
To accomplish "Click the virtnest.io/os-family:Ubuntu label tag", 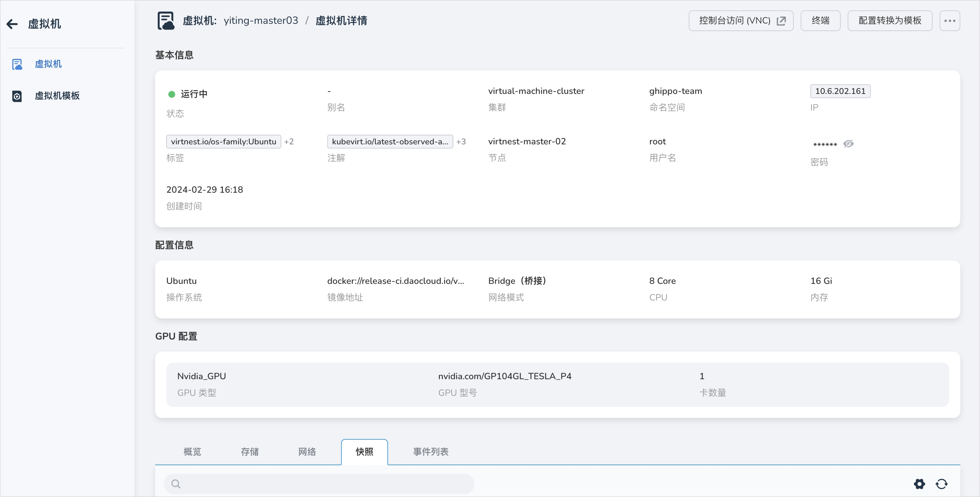I will tap(223, 142).
